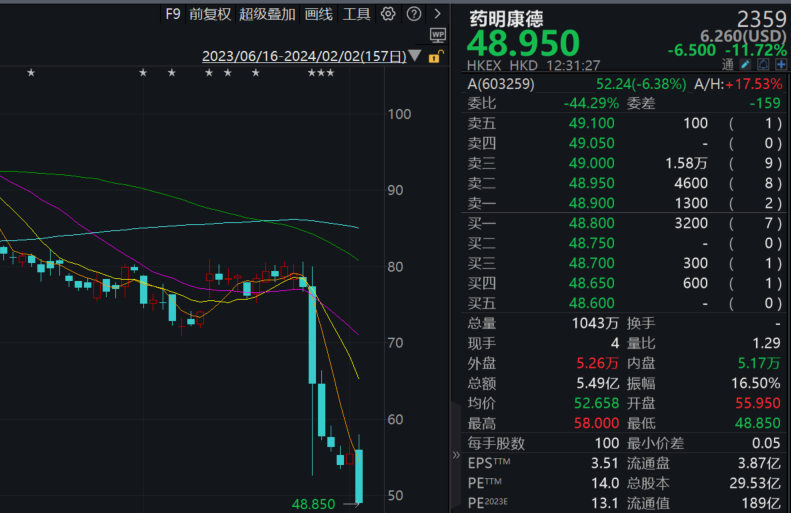Select 卖三 price 49.000
The width and height of the screenshot is (791, 513).
coord(591,163)
